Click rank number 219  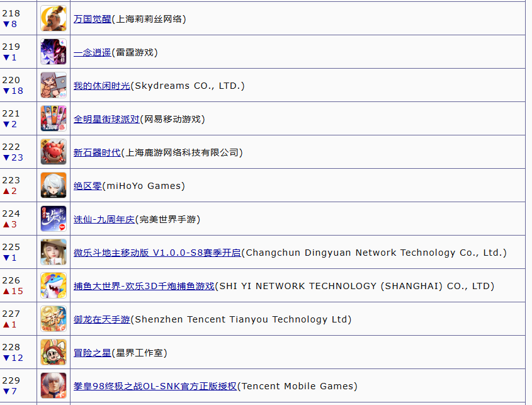tap(11, 47)
